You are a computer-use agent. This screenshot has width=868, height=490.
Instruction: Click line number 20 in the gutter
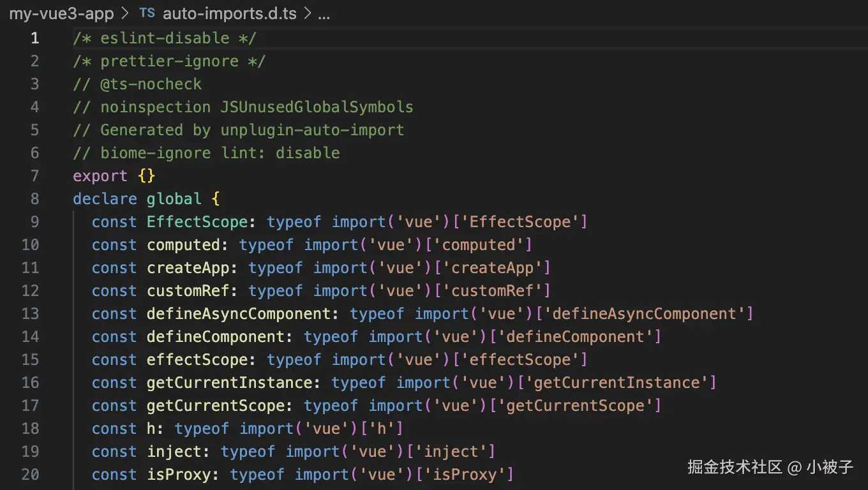30,475
